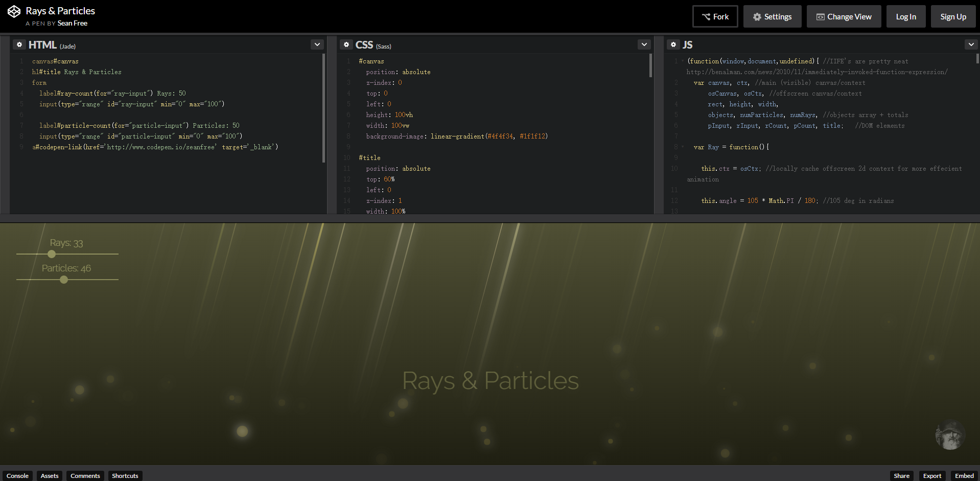Click the "#canvas" selector in CSS editor
Screen dimensions: 980x481
[371, 61]
